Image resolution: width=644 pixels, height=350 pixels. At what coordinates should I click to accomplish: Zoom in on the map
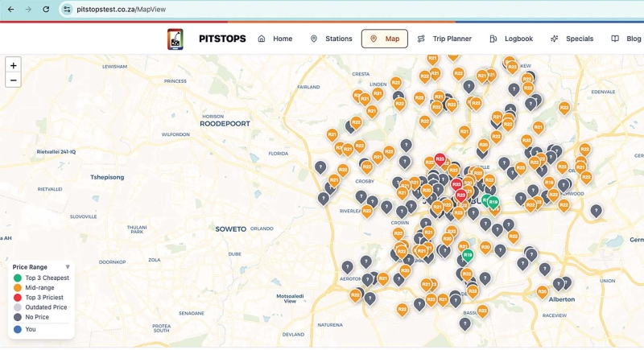[13, 65]
